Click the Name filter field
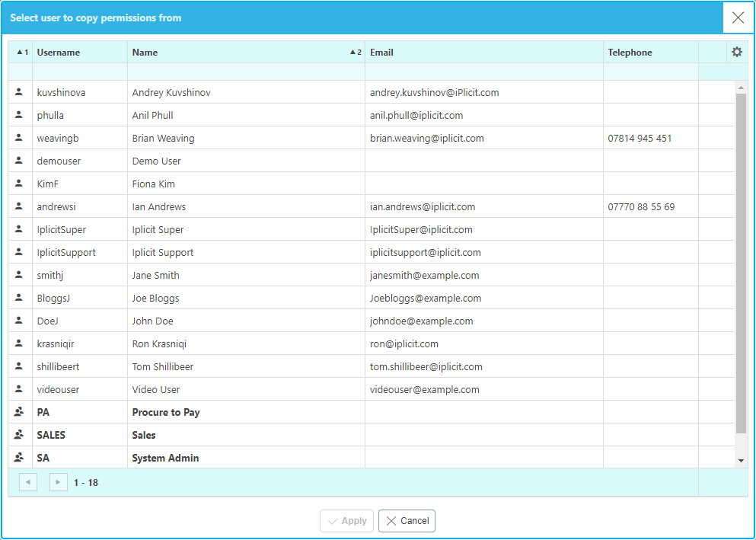The width and height of the screenshot is (756, 540). (x=246, y=72)
